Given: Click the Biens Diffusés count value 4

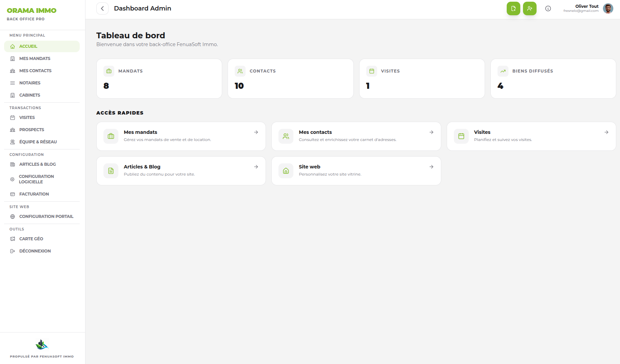Looking at the screenshot, I should [x=500, y=86].
